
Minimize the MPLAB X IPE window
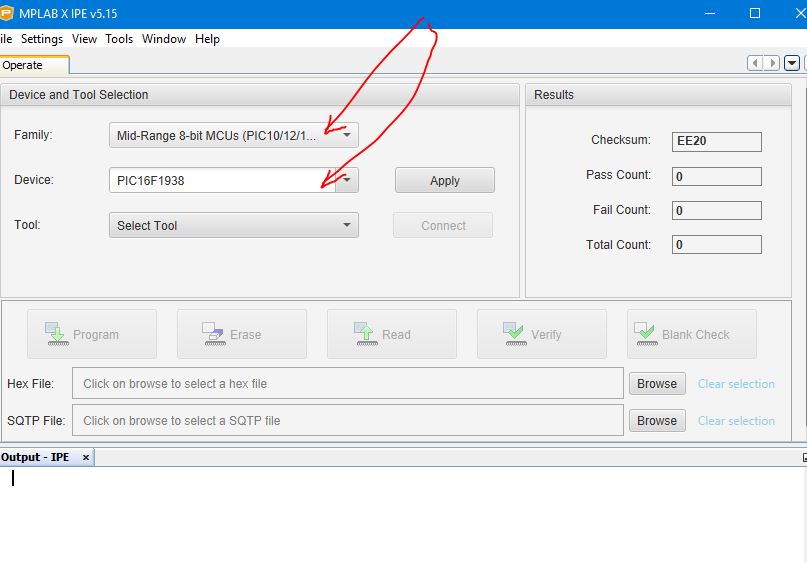710,13
